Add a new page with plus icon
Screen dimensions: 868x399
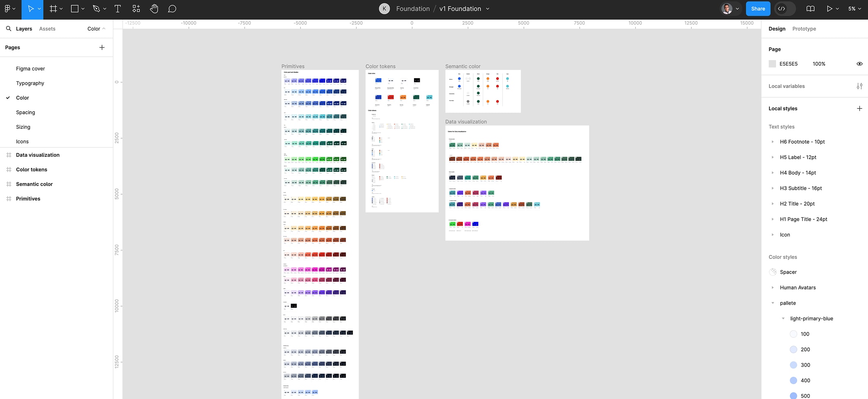click(x=102, y=47)
